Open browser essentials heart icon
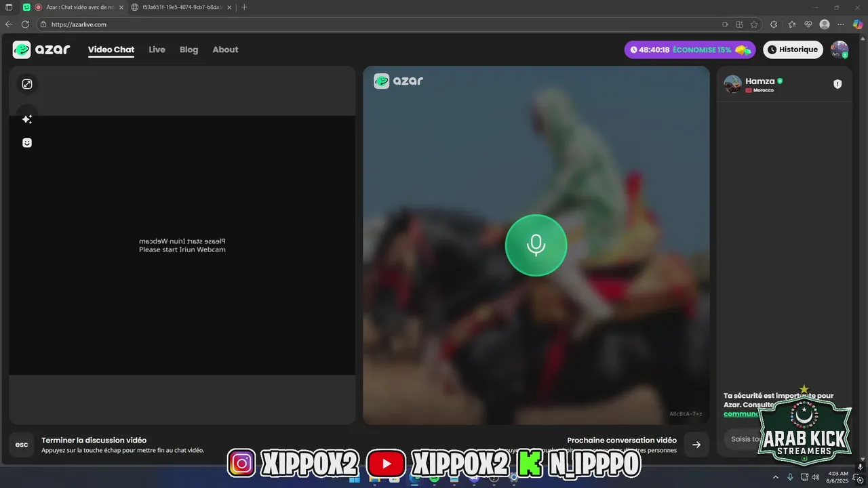Image resolution: width=868 pixels, height=488 pixels. tap(808, 24)
